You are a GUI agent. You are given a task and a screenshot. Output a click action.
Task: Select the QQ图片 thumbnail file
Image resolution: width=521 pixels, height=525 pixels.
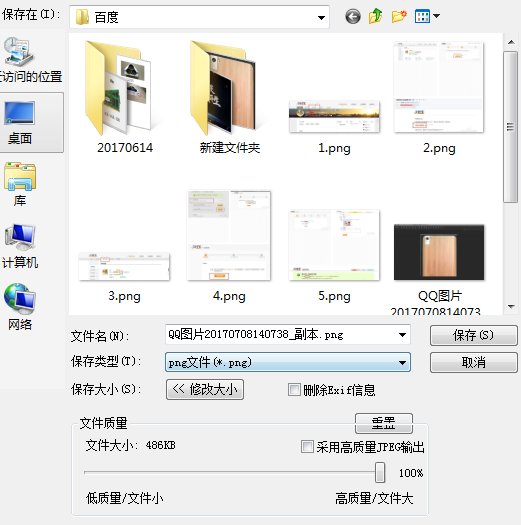(x=439, y=252)
